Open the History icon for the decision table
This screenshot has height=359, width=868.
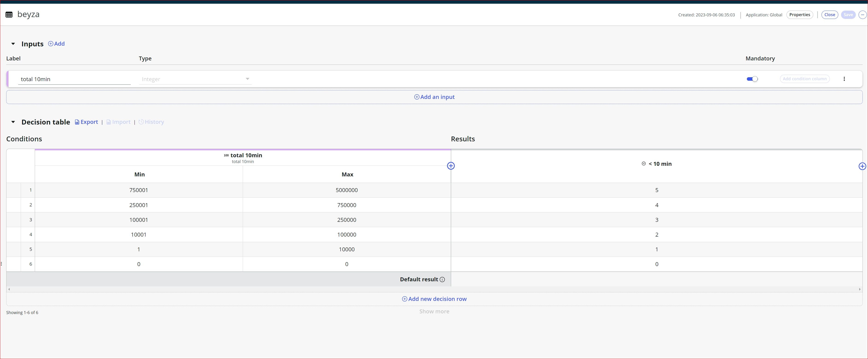click(x=141, y=122)
